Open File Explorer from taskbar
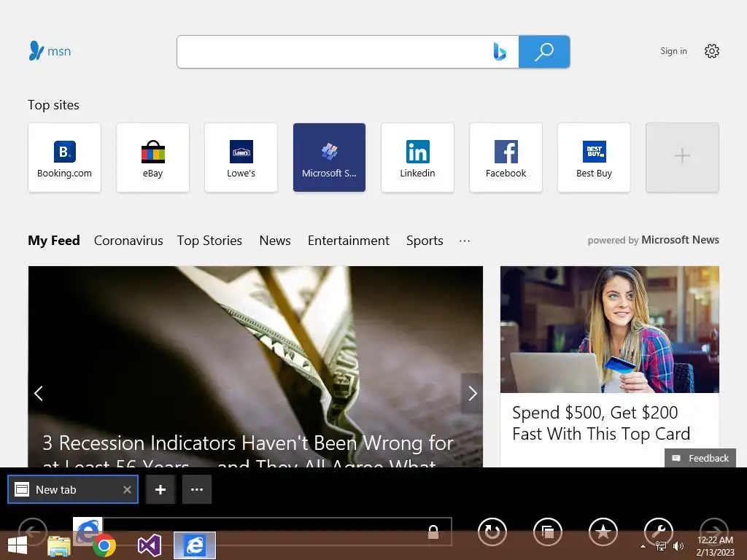 click(x=59, y=545)
